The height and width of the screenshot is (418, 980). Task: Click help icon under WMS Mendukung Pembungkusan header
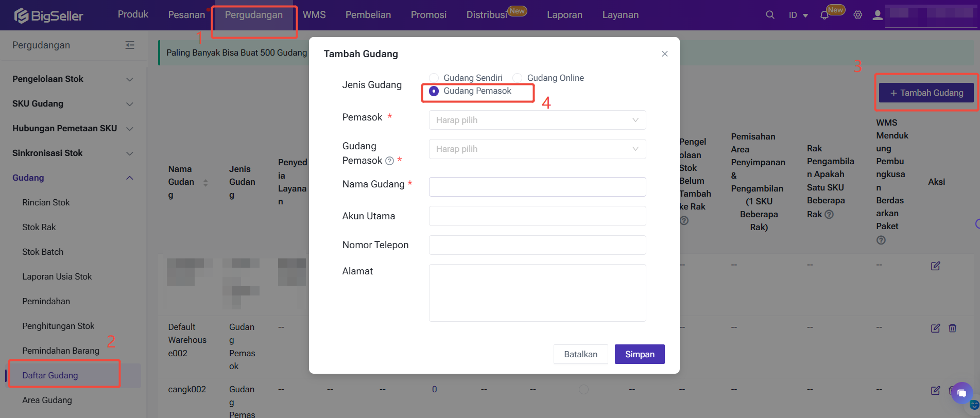pos(881,240)
